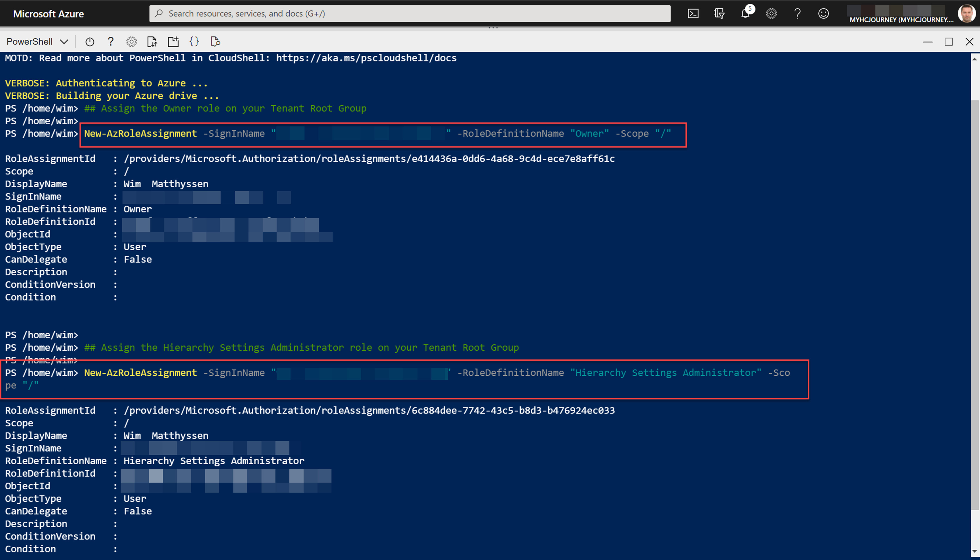This screenshot has height=560, width=980.
Task: Open portal settings gear in Azure header
Action: coord(771,14)
